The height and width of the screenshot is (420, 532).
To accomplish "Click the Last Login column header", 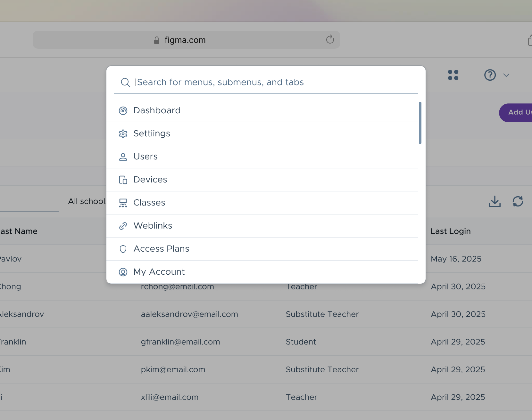I will pos(450,231).
